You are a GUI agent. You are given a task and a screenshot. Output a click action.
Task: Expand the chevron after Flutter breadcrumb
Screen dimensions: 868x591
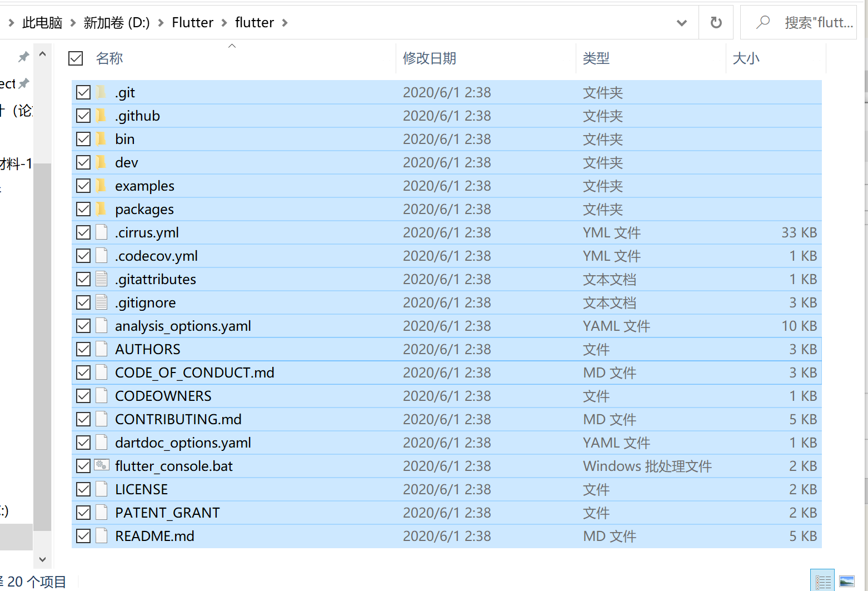225,23
